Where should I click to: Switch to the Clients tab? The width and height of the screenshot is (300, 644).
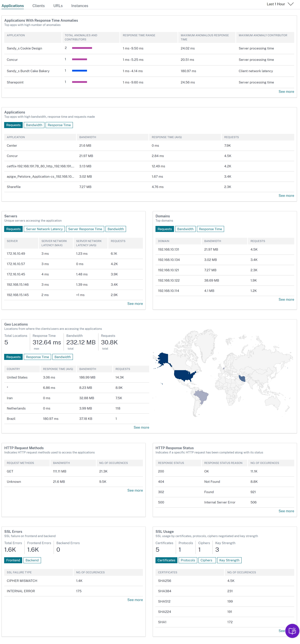39,6
